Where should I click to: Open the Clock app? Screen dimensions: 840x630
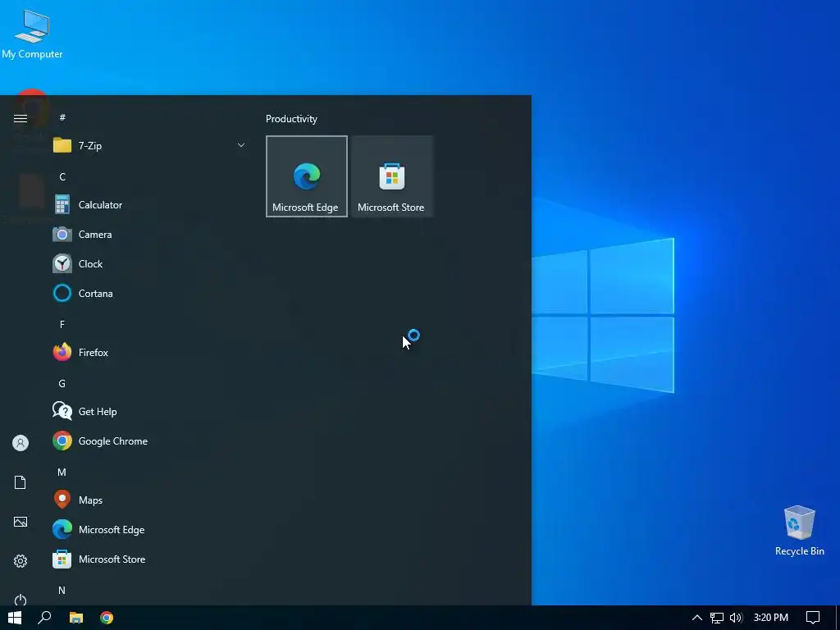tap(149, 263)
